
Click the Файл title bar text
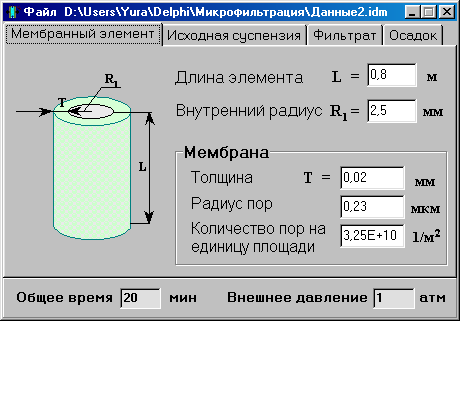pyautogui.click(x=40, y=12)
